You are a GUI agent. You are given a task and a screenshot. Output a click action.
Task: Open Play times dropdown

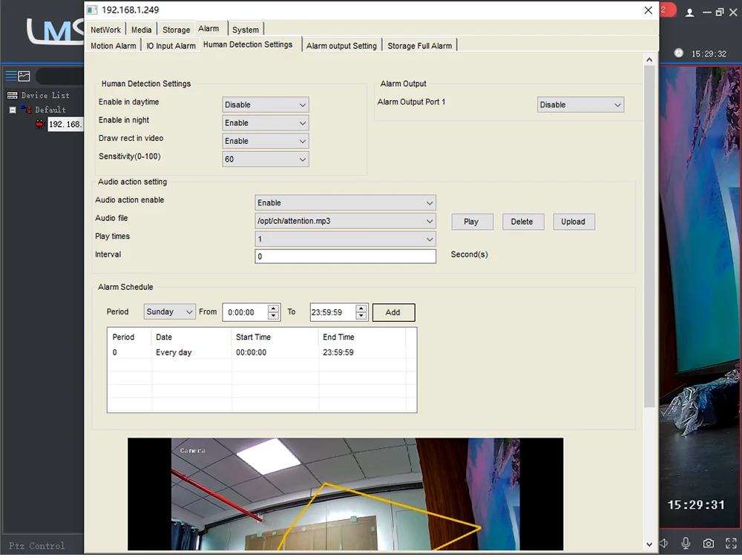(x=345, y=239)
